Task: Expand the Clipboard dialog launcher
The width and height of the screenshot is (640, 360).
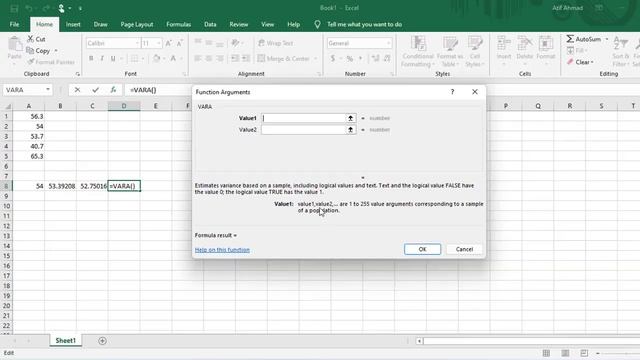Action: 78,74
